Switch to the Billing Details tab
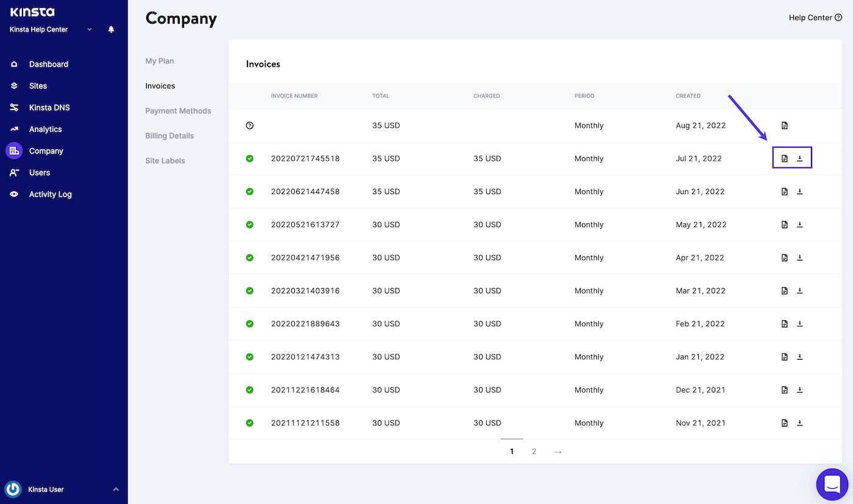Screen dimensions: 853x504 tap(169, 136)
